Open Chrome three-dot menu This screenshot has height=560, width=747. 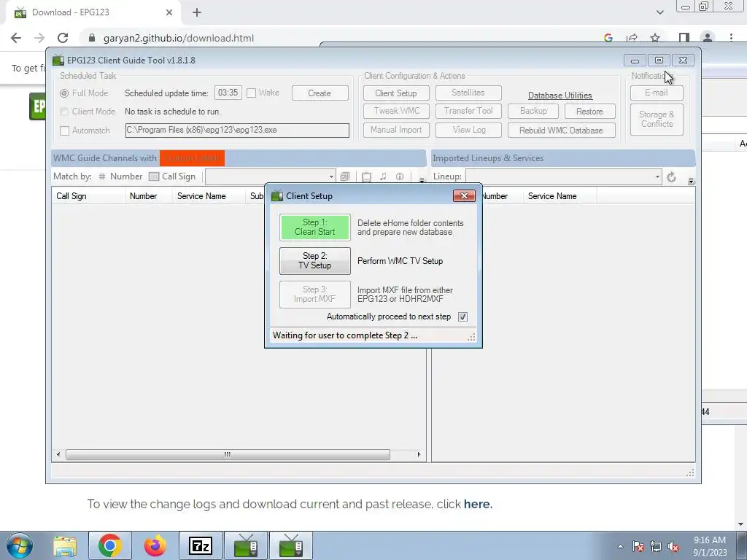(731, 38)
